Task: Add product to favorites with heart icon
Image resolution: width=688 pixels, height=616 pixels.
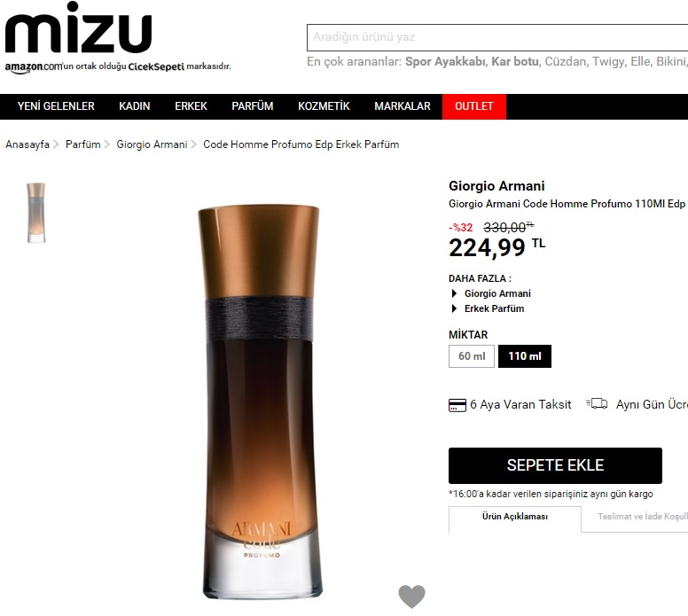Action: click(x=411, y=597)
